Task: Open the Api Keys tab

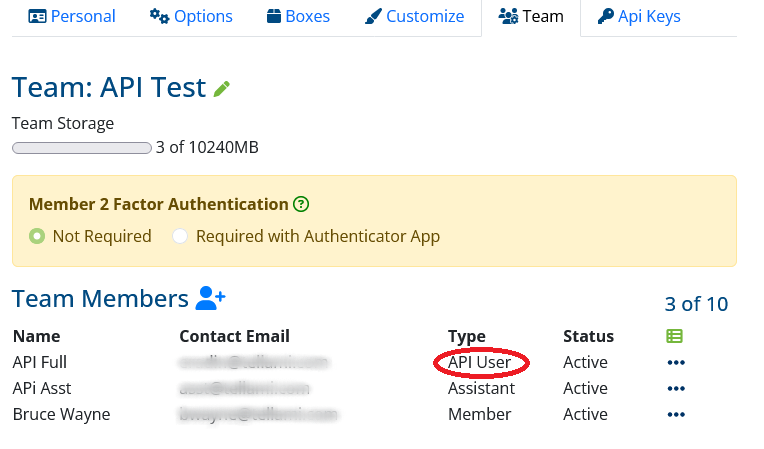Action: point(639,16)
